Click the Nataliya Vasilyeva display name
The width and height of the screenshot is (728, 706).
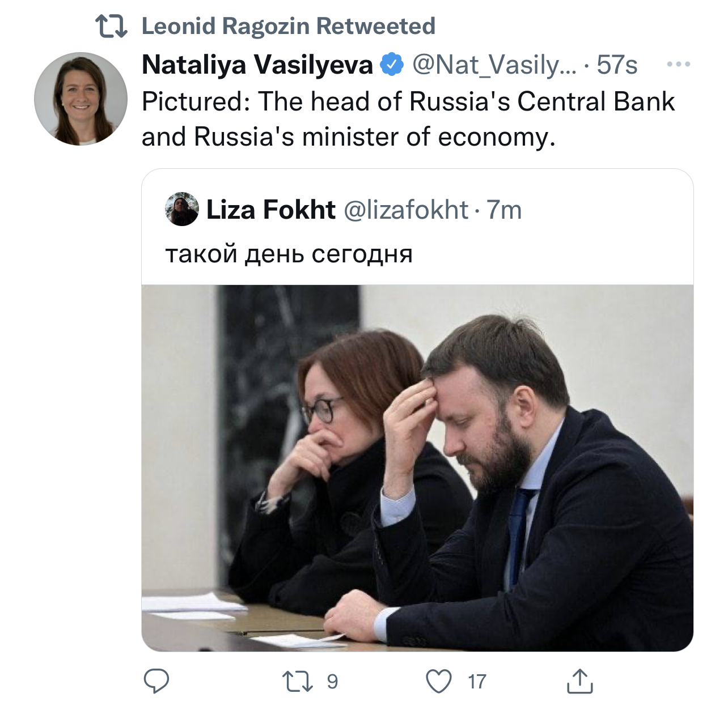click(257, 65)
